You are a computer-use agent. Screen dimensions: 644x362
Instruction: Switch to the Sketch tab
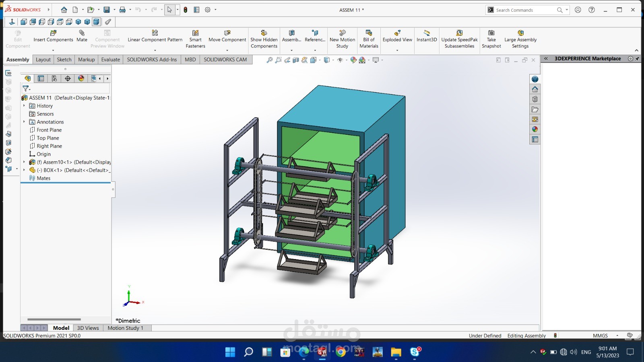[64, 60]
